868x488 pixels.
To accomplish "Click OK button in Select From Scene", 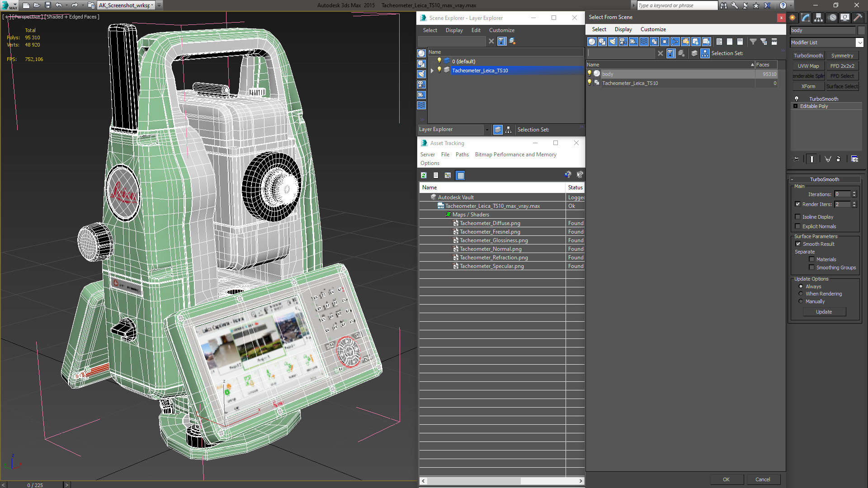I will (726, 479).
